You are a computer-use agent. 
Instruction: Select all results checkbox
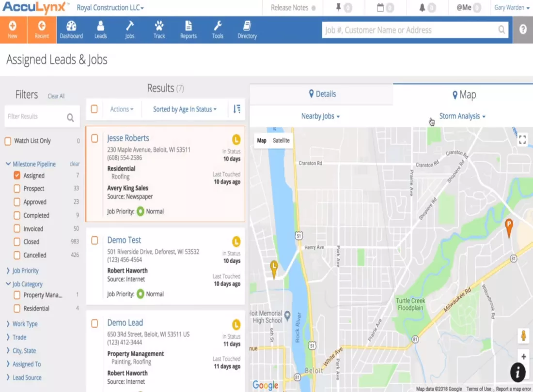tap(94, 109)
